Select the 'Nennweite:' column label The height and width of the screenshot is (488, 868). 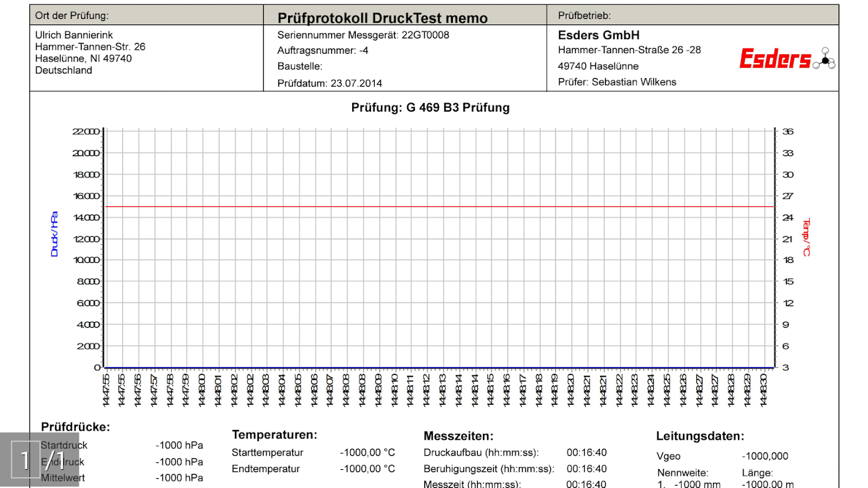coord(683,473)
